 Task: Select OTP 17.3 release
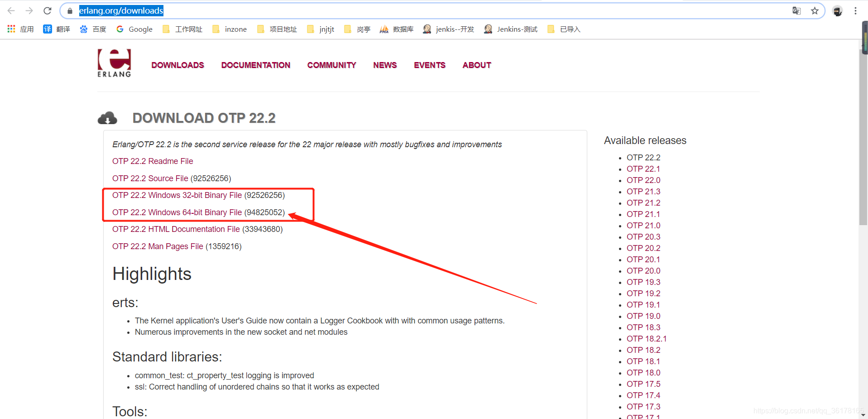(643, 407)
